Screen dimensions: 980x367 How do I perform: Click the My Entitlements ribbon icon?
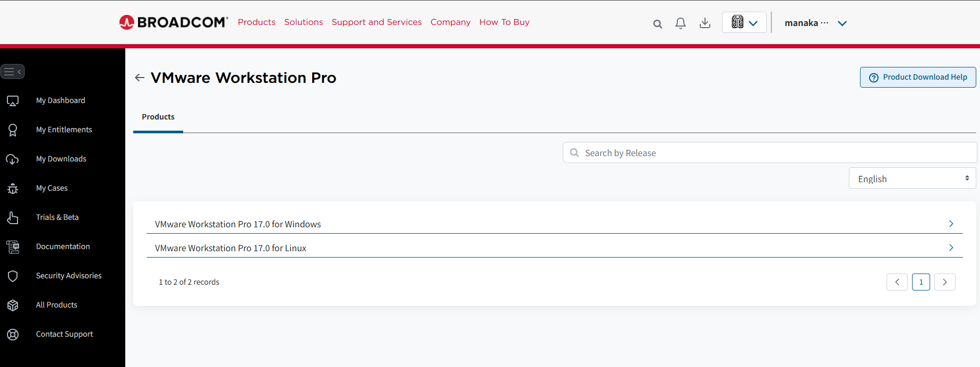(13, 130)
